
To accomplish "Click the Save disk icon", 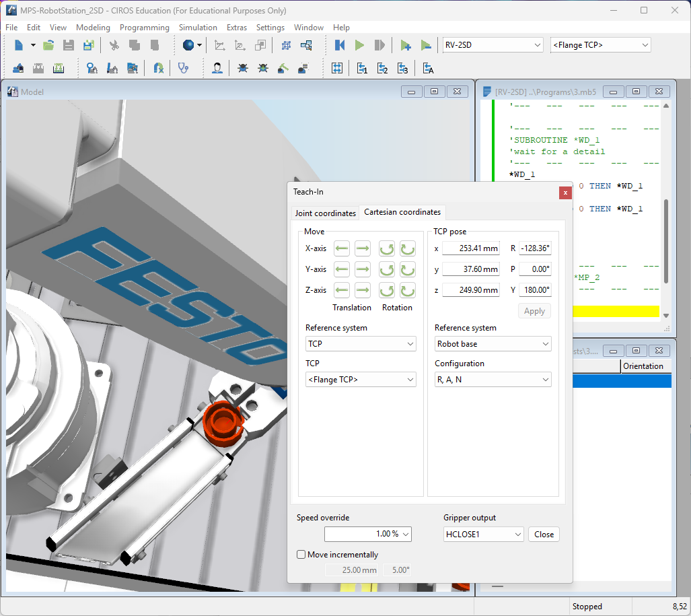I will tap(69, 45).
